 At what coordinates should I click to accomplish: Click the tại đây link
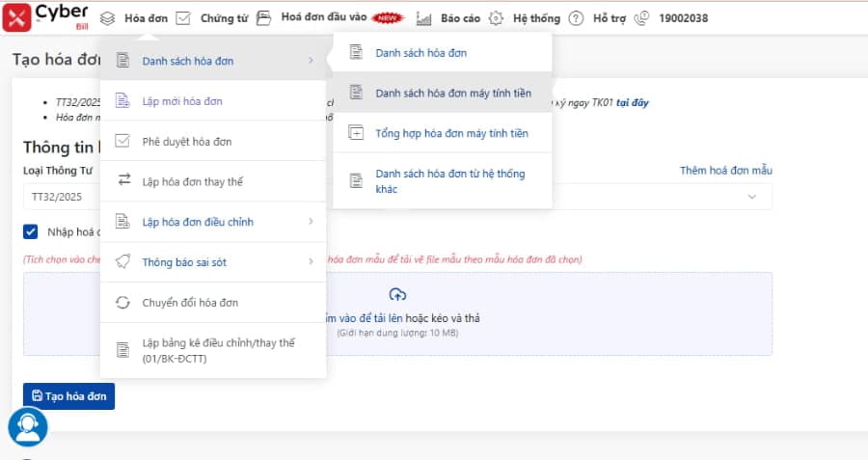pyautogui.click(x=632, y=102)
